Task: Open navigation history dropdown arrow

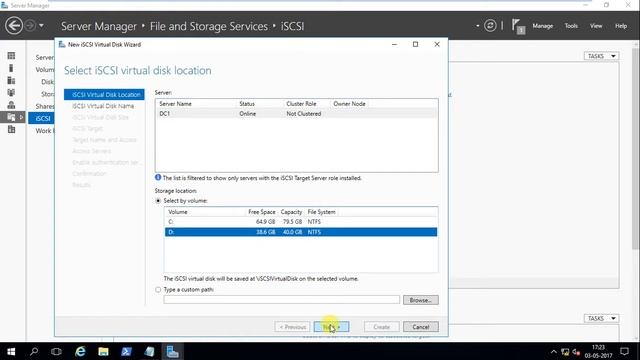Action: [41, 26]
